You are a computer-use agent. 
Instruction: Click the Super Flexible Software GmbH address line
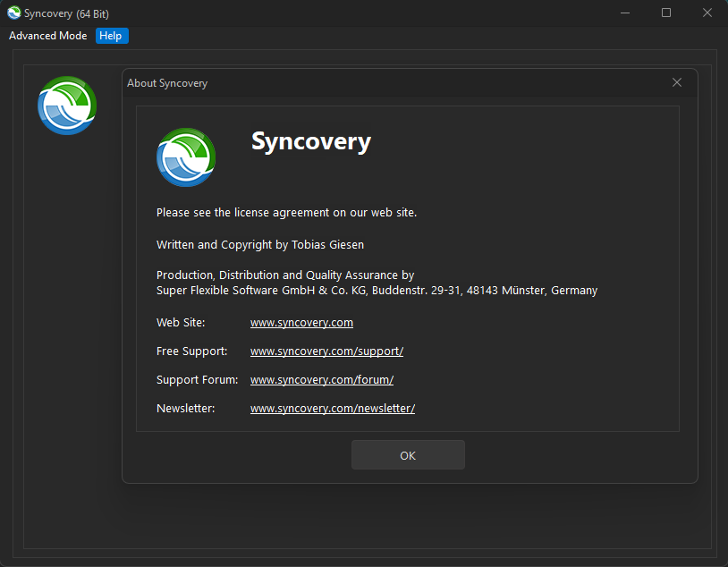coord(377,291)
